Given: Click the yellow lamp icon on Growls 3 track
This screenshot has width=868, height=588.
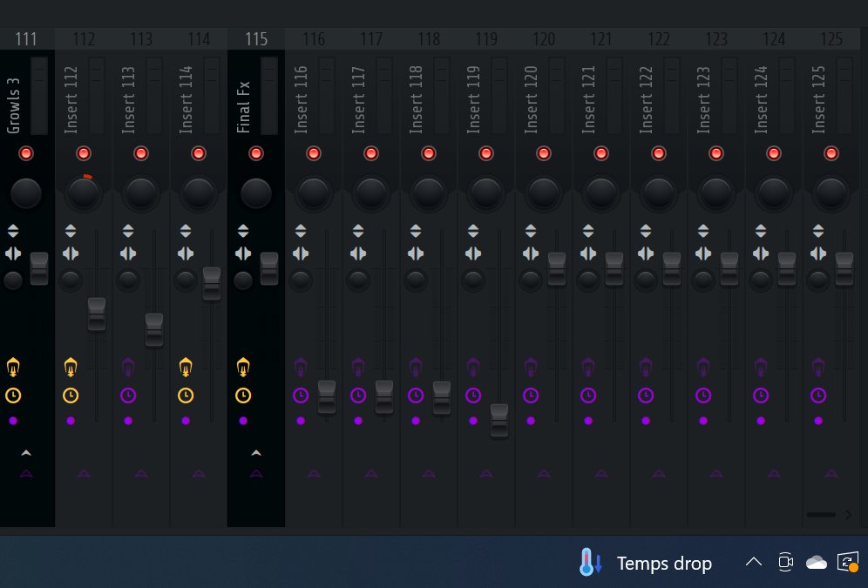Looking at the screenshot, I should point(13,366).
